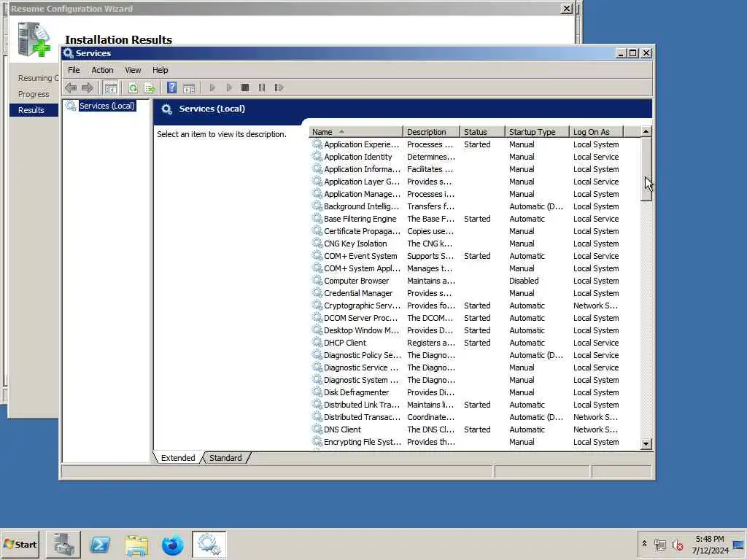The height and width of the screenshot is (560, 747).
Task: Click the Forward arrow in Services toolbar
Action: pos(88,87)
